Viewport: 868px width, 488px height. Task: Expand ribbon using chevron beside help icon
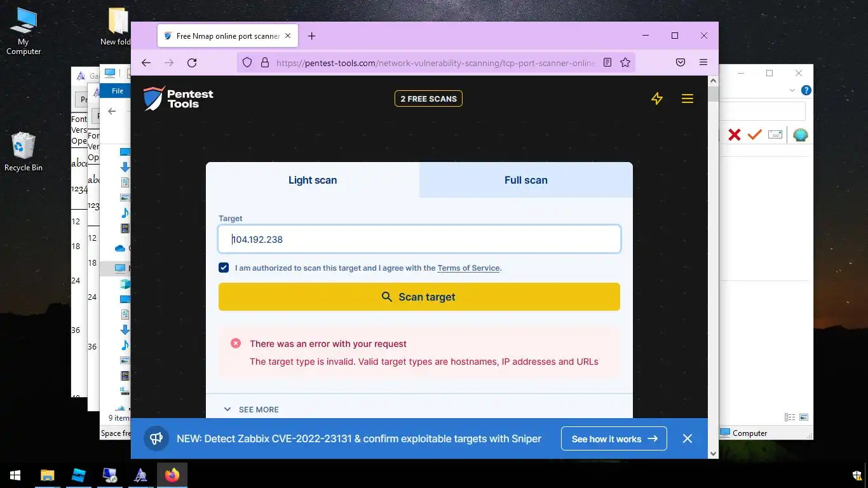(792, 90)
